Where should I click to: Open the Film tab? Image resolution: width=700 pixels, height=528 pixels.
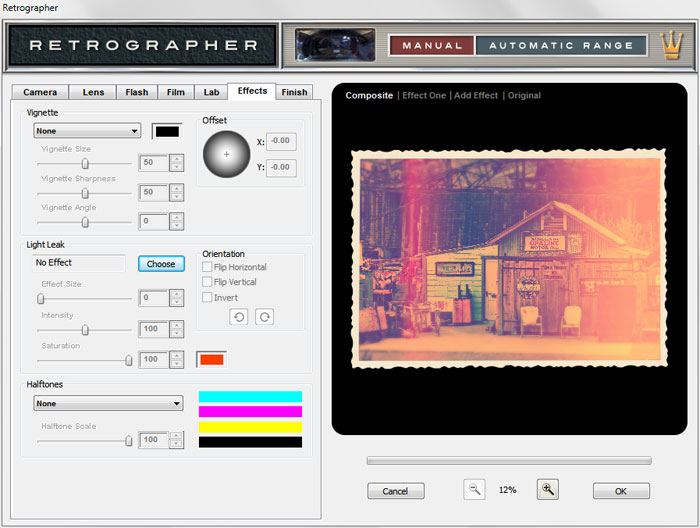[x=175, y=92]
